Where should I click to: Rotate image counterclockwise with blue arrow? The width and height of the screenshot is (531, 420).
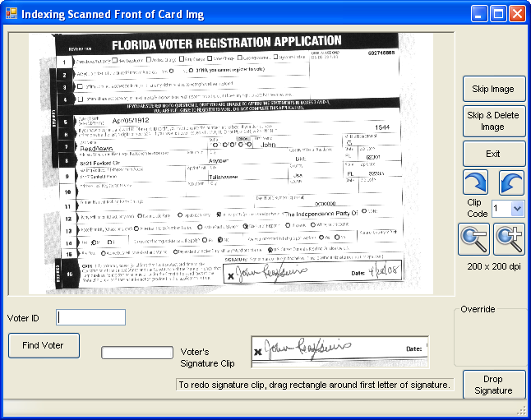[x=511, y=182]
